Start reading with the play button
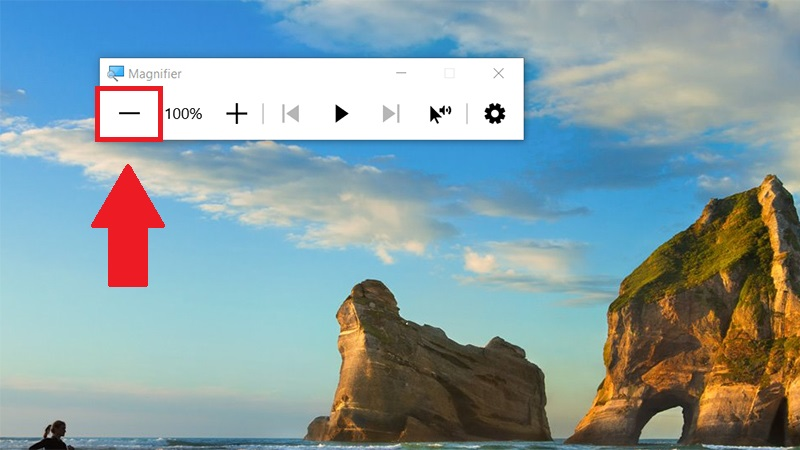This screenshot has height=450, width=800. 341,113
